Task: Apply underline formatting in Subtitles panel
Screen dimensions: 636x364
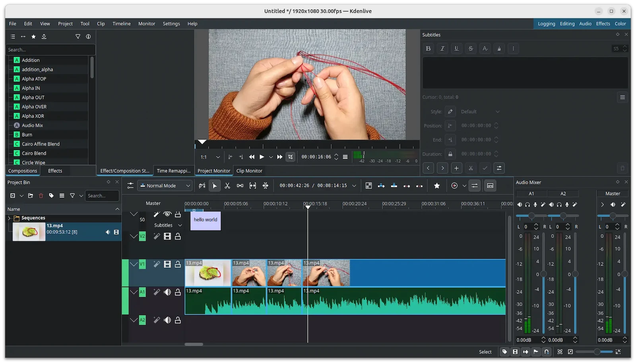Action: tap(456, 48)
